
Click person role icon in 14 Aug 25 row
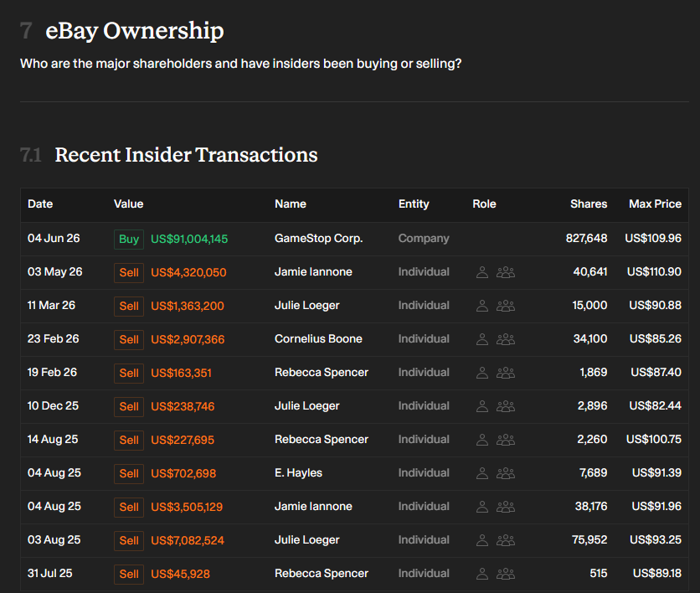tap(482, 440)
